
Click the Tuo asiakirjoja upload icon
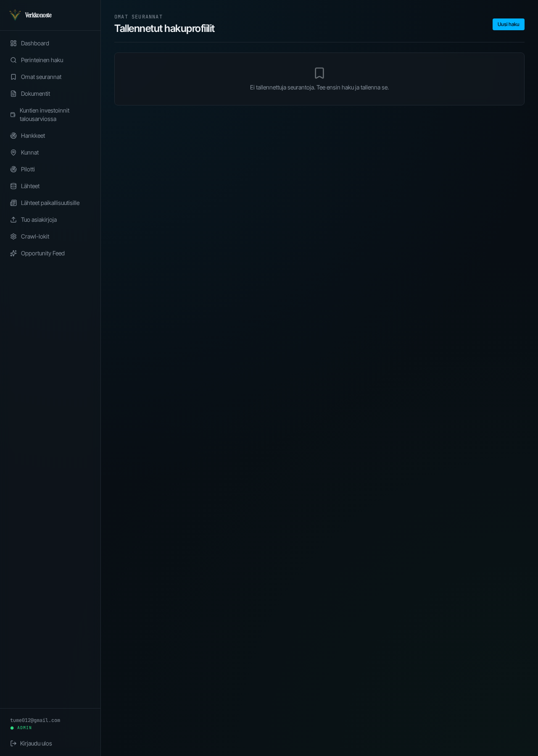click(x=13, y=220)
